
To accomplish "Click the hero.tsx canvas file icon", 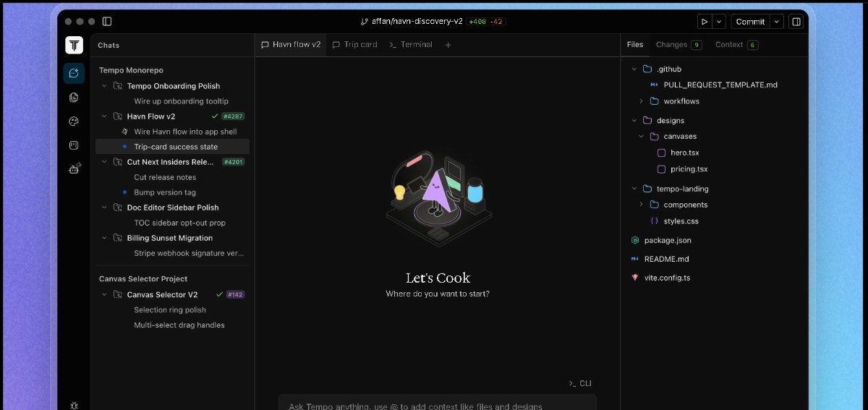I will (661, 153).
